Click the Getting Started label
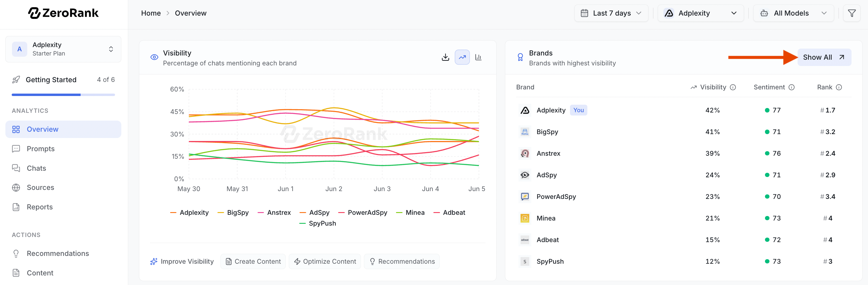The image size is (868, 285). 51,80
